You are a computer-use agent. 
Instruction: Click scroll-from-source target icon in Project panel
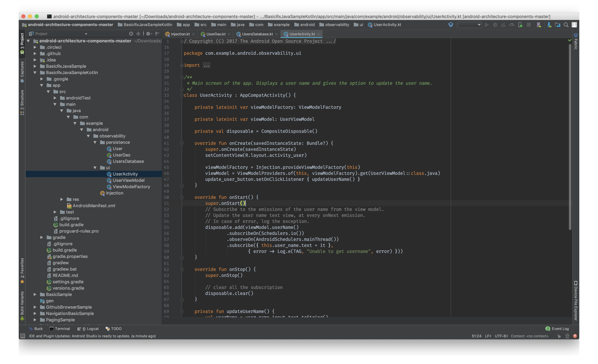[x=131, y=34]
